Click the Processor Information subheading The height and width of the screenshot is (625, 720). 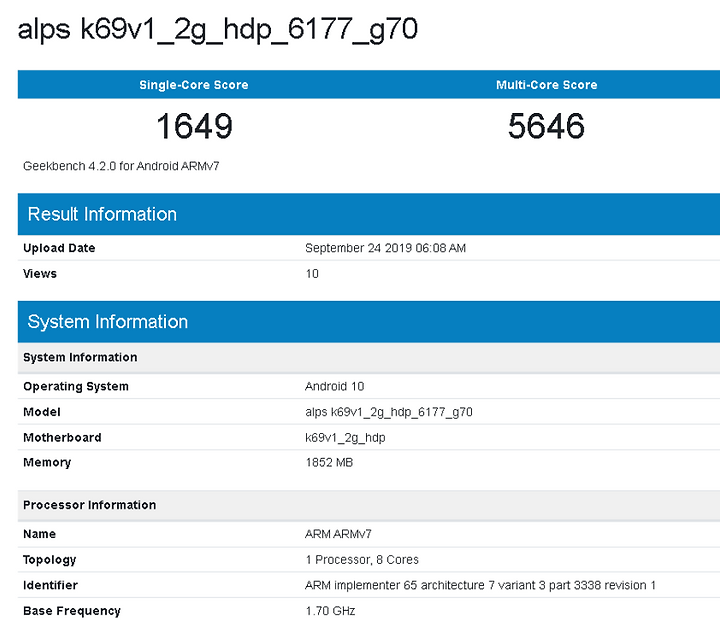[x=90, y=505]
